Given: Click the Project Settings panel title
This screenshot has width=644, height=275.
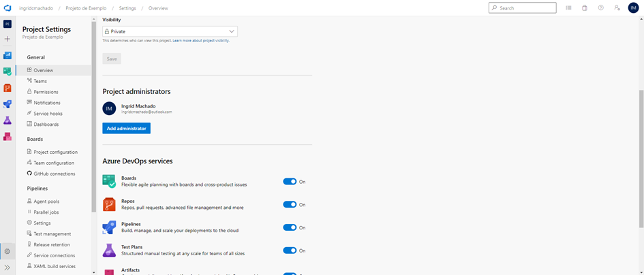Looking at the screenshot, I should [46, 29].
